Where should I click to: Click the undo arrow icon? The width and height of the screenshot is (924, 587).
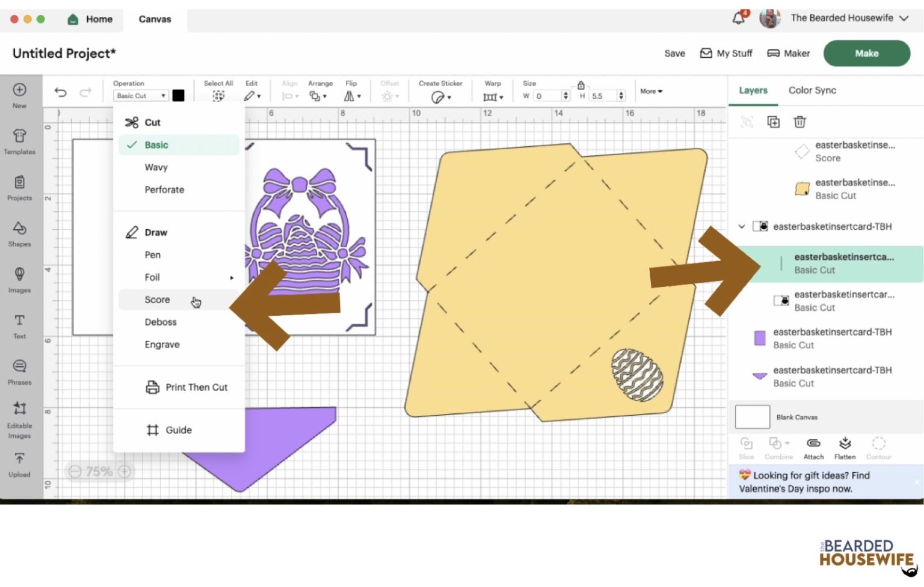tap(61, 92)
